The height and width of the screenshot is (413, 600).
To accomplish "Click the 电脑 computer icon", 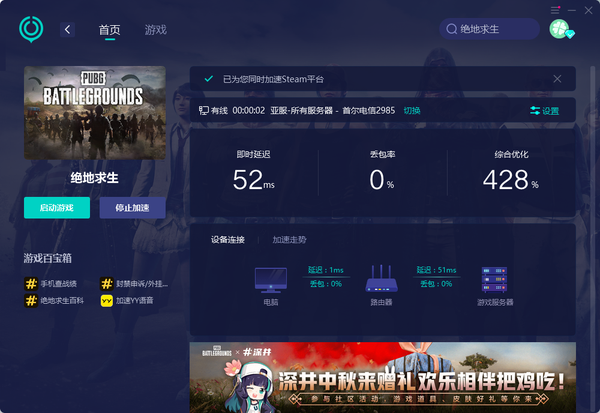I will [271, 280].
